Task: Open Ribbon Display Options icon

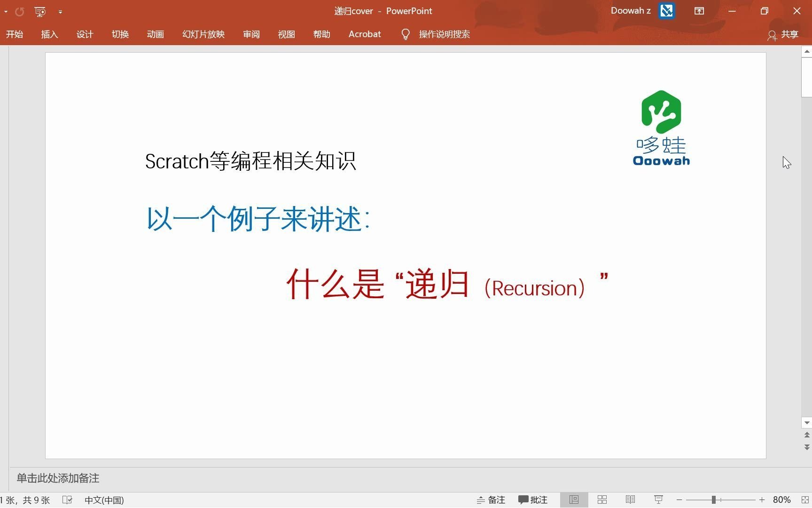Action: coord(699,11)
